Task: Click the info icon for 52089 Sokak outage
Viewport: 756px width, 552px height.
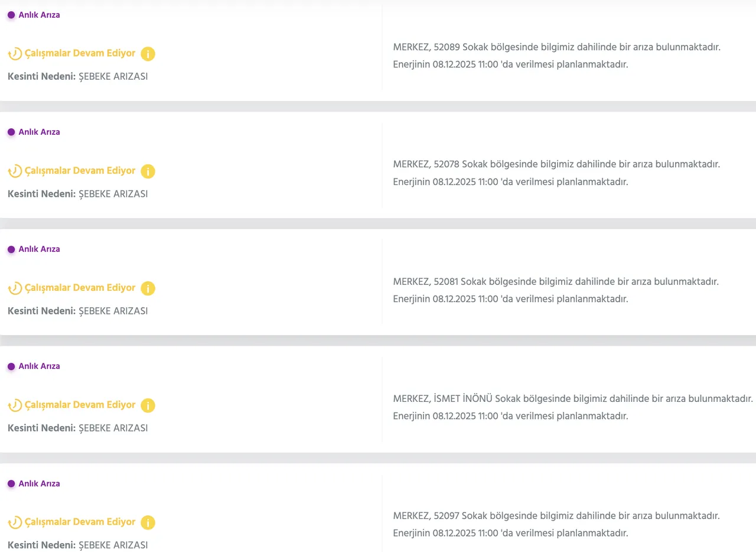Action: (148, 54)
